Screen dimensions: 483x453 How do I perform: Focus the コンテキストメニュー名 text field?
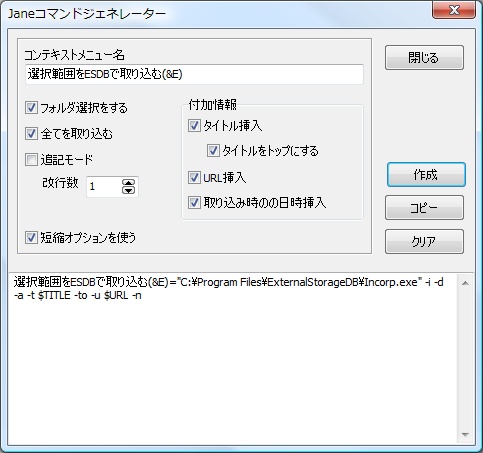194,74
